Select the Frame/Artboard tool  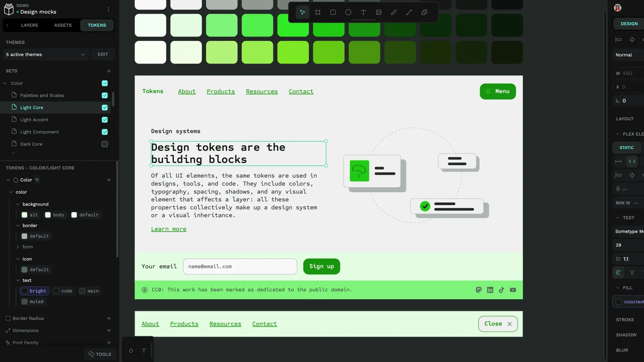tap(318, 12)
